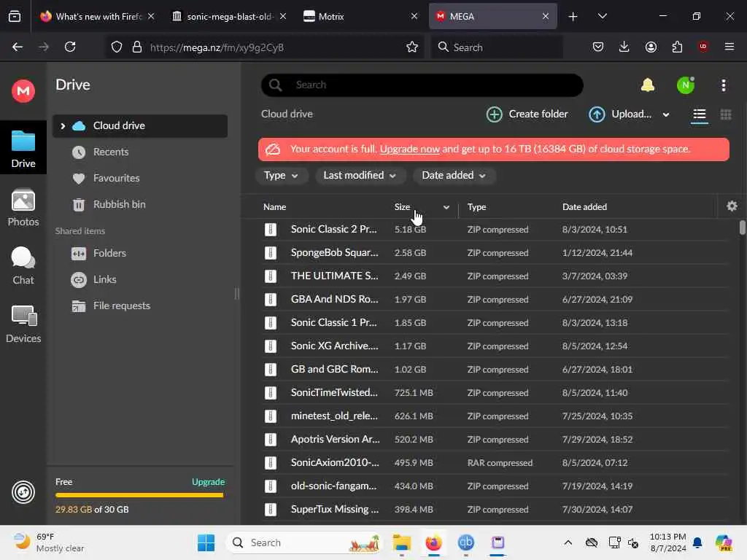Open column settings gear icon
The image size is (747, 560).
pyautogui.click(x=732, y=206)
